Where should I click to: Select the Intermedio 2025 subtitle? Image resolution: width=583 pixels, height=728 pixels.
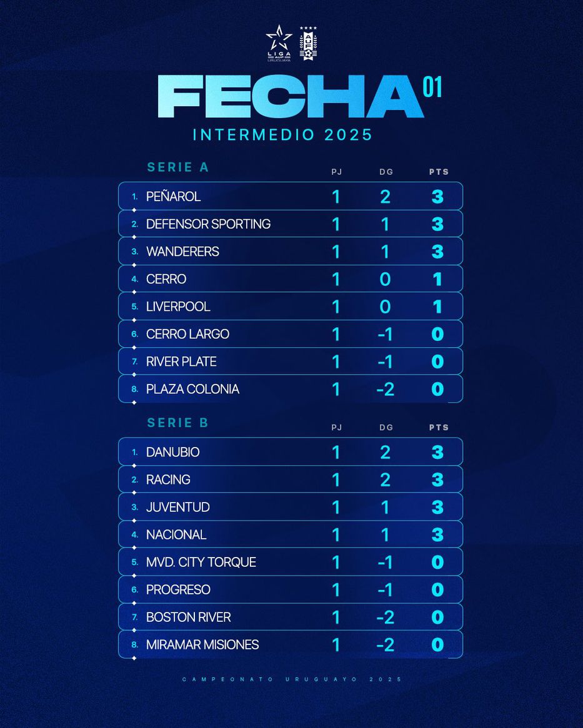click(282, 135)
